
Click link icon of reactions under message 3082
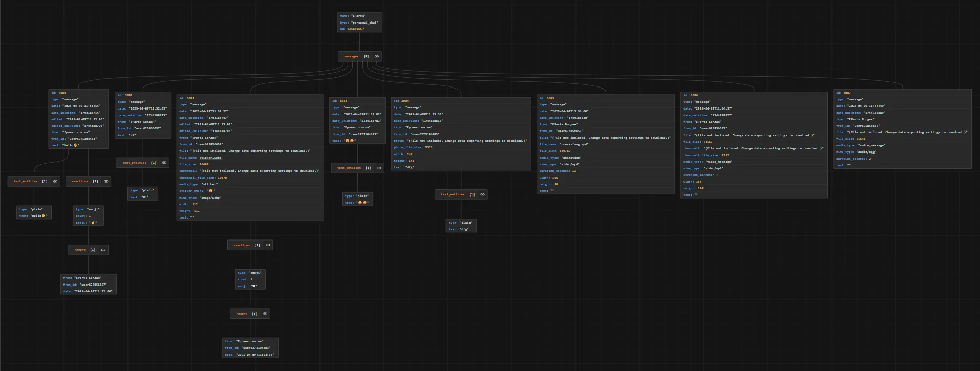(268, 245)
